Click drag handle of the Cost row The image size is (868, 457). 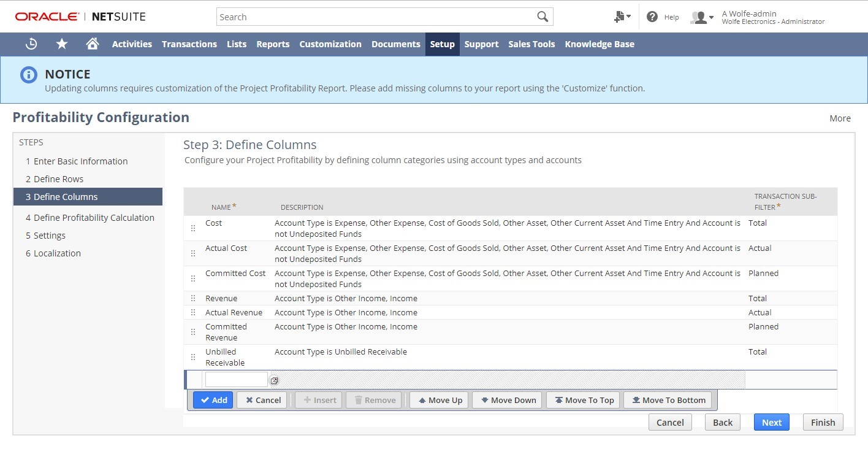click(x=193, y=228)
